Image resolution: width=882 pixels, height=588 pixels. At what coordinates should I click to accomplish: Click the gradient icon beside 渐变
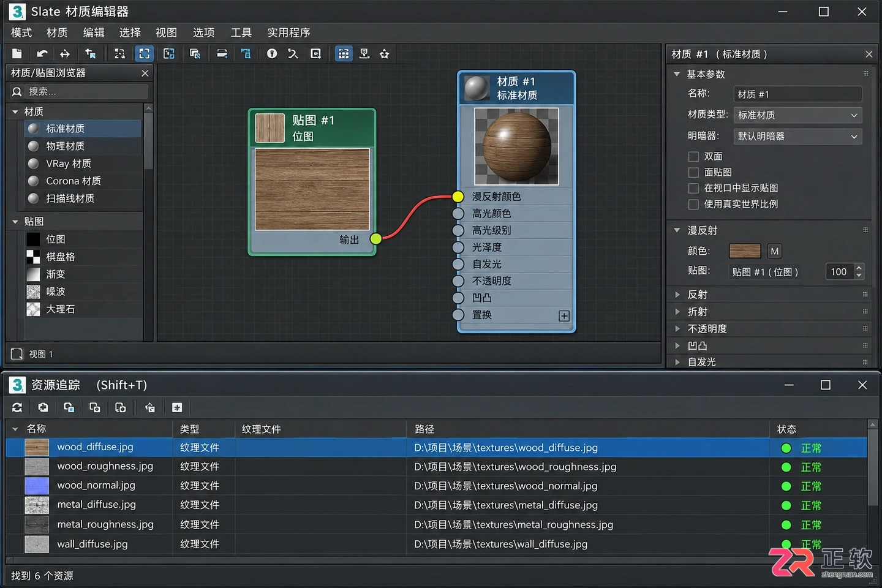[x=33, y=274]
